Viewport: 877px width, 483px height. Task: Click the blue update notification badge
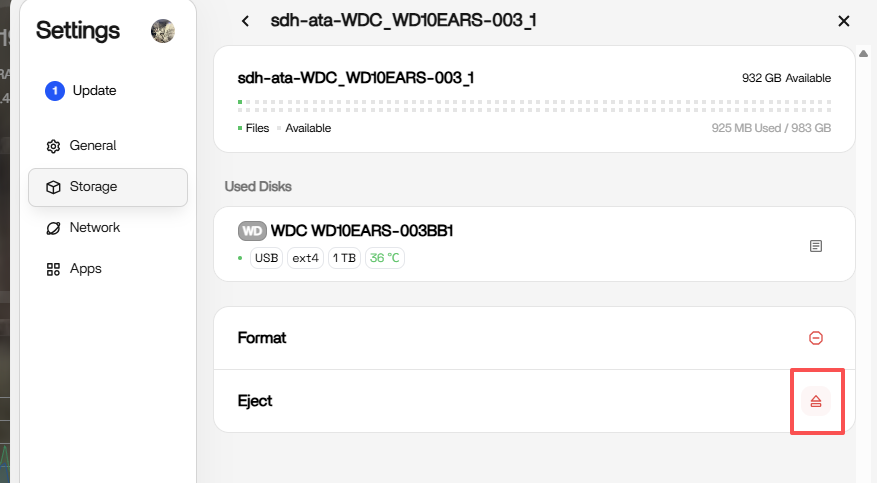pyautogui.click(x=54, y=91)
